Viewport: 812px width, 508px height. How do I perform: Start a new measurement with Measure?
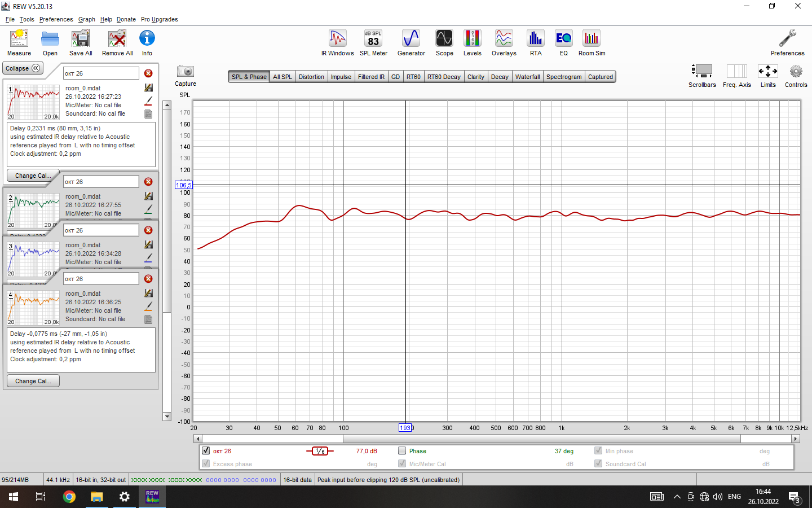(19, 43)
